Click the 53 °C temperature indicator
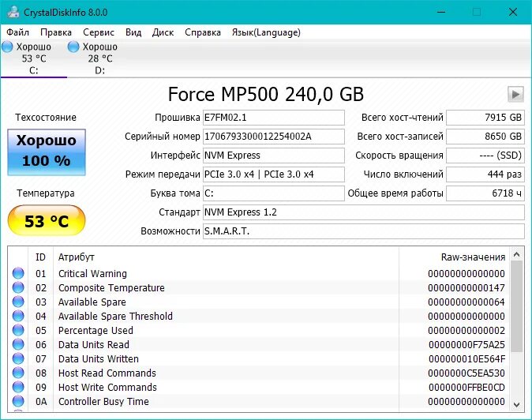Screen dimensions: 532x420 [47, 220]
